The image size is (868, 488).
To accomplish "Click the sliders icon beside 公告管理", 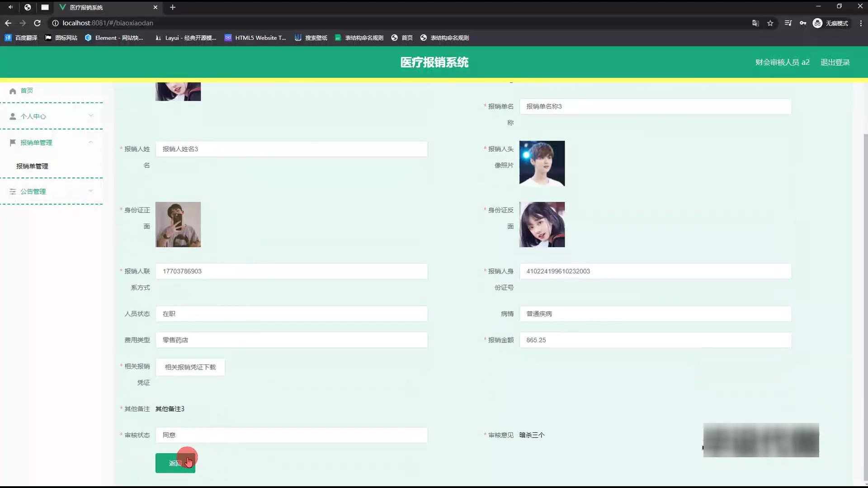I will tap(13, 192).
